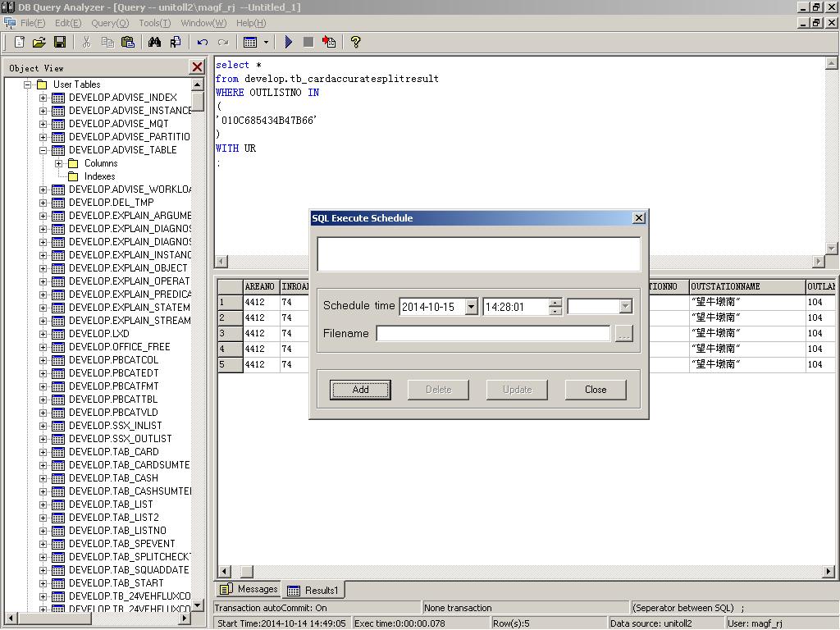
Task: Switch to the Messages tab
Action: (x=249, y=589)
